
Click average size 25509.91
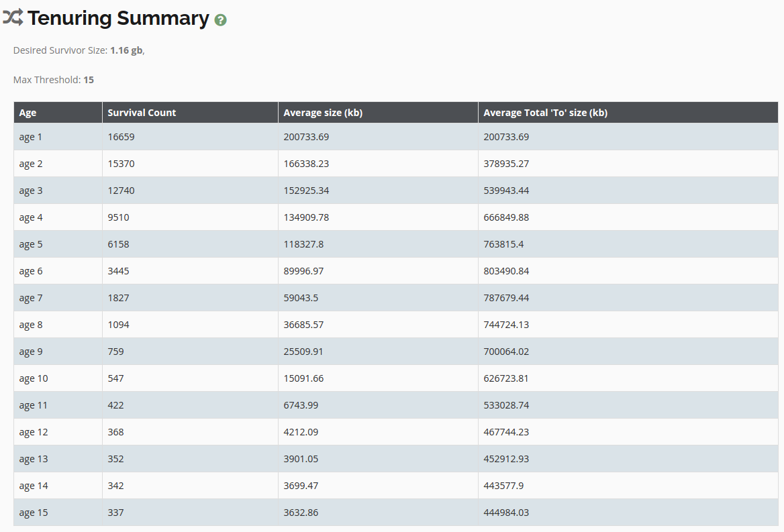click(303, 352)
